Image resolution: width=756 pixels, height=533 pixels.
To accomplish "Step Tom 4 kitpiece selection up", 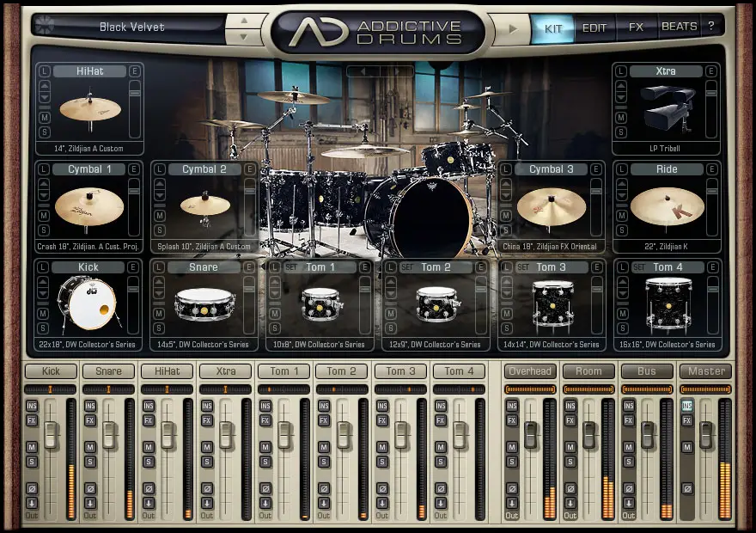I will coord(623,282).
